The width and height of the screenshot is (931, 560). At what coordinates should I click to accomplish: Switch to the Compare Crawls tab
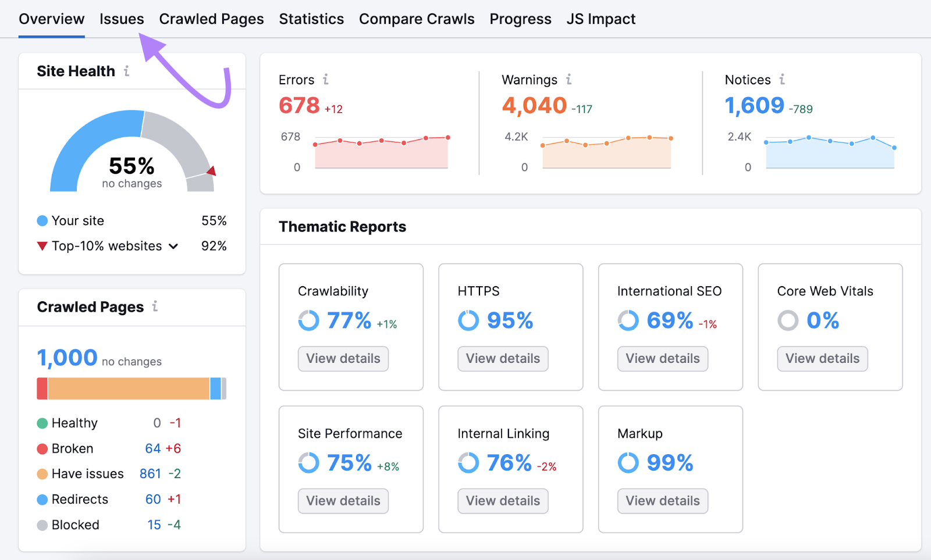(417, 19)
